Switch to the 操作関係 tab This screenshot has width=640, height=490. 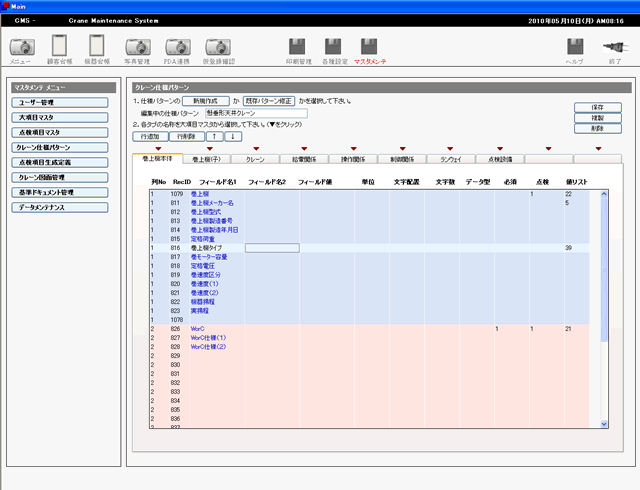point(353,159)
